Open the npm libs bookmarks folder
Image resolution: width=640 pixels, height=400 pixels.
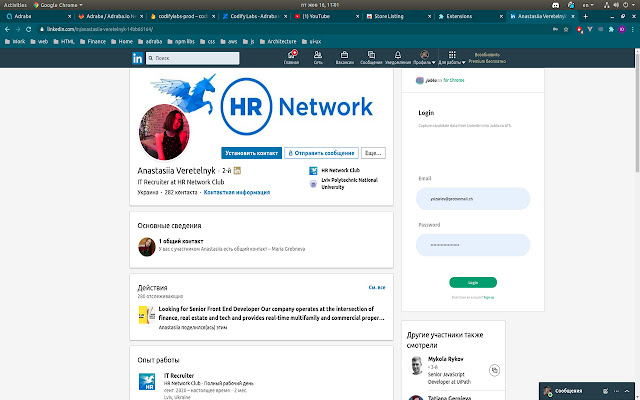click(180, 42)
